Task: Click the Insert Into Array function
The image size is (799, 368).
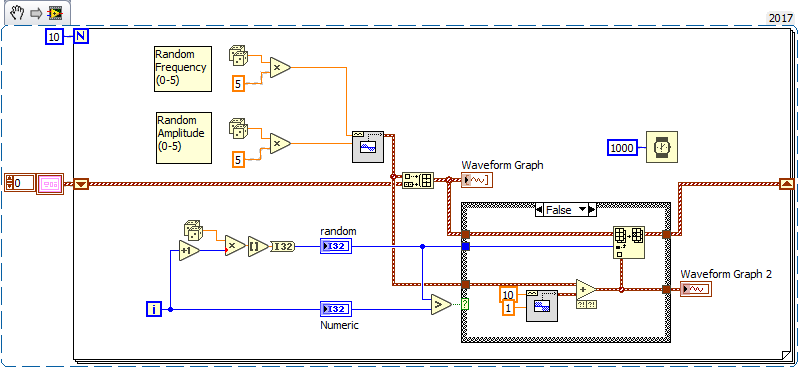Action: click(629, 242)
